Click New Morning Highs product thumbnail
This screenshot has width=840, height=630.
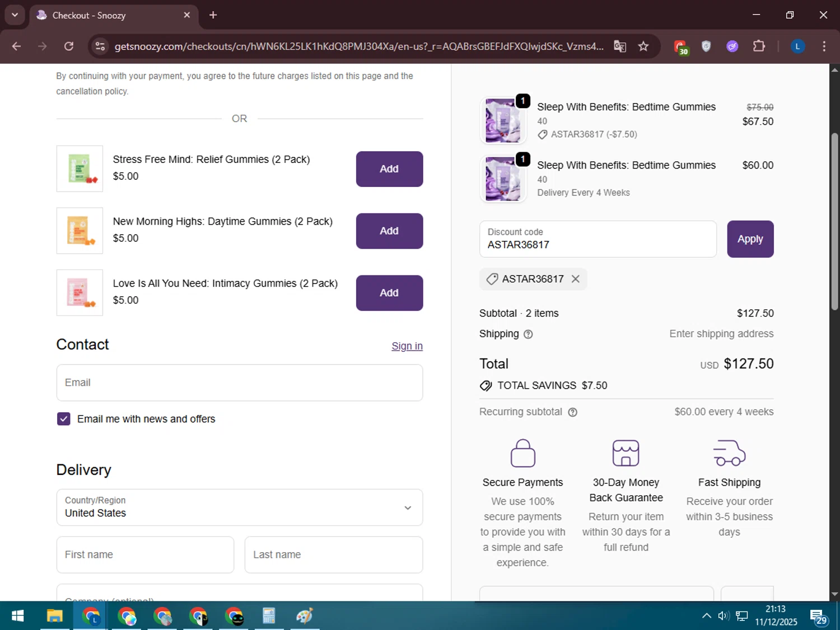click(80, 231)
